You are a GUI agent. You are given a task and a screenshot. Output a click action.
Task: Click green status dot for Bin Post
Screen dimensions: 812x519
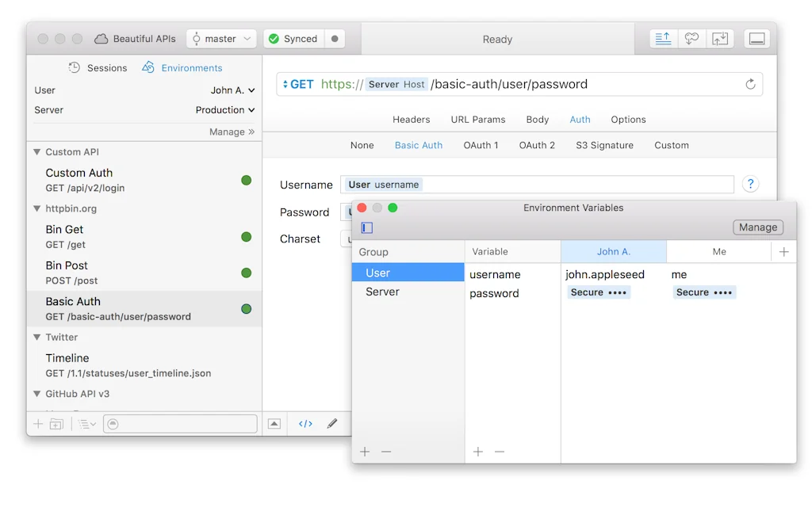click(246, 273)
